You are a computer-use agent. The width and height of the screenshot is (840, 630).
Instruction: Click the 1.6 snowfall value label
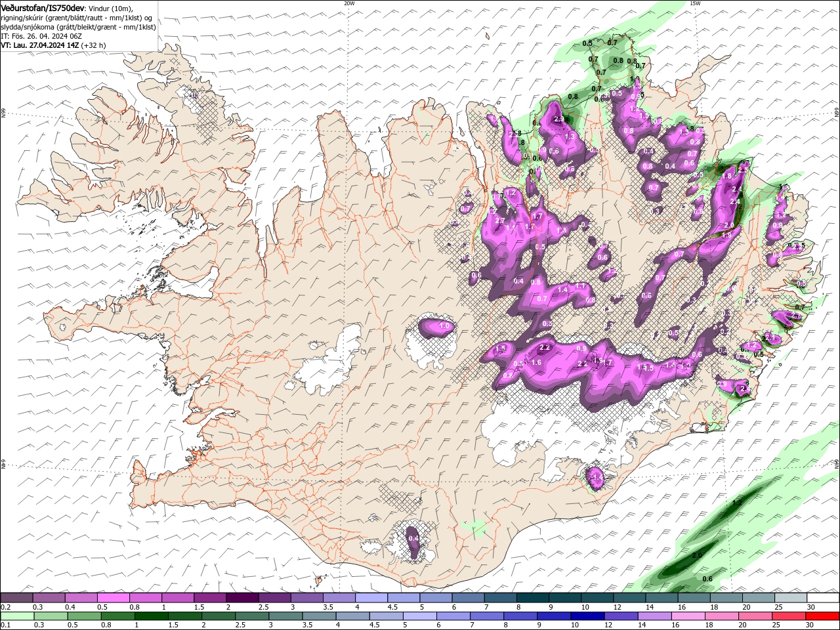[x=536, y=362]
